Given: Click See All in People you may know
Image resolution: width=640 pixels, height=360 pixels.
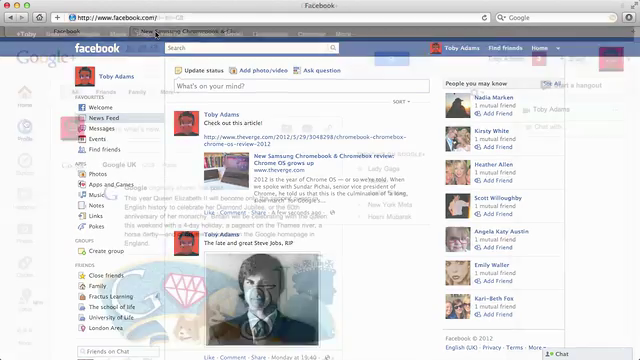Looking at the screenshot, I should pos(552,84).
